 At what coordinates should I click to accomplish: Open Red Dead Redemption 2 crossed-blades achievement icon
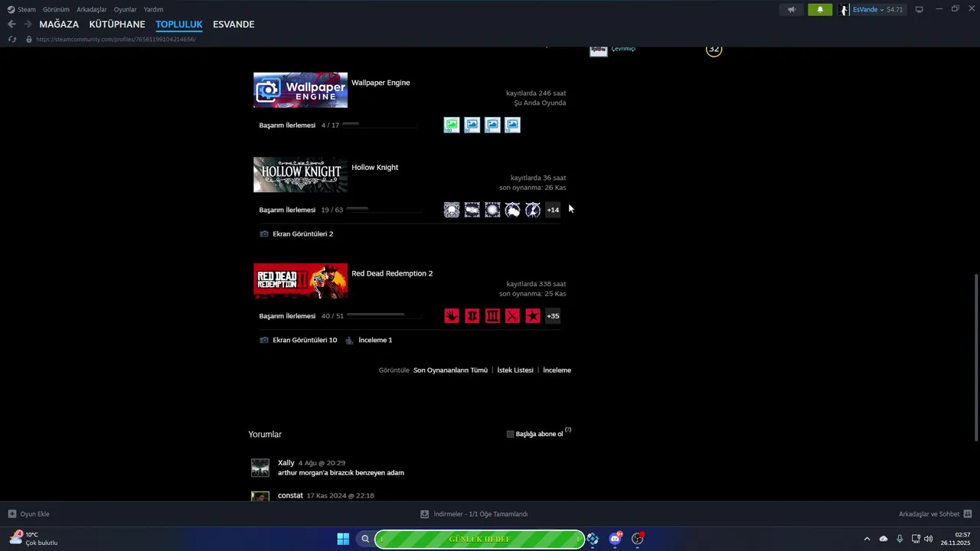(x=513, y=316)
